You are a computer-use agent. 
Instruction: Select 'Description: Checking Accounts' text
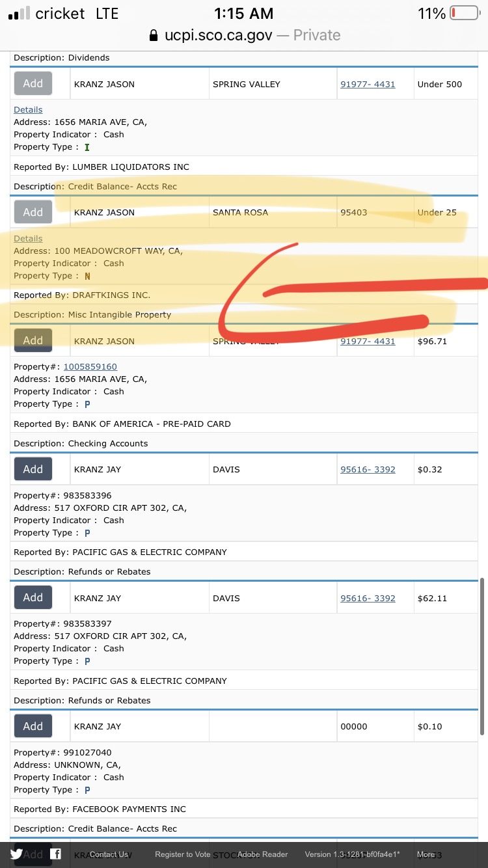coord(81,443)
